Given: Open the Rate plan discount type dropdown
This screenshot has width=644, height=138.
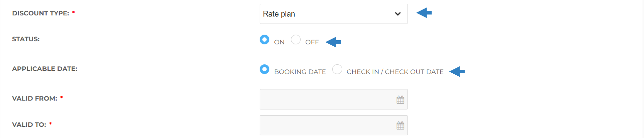Looking at the screenshot, I should tap(334, 14).
